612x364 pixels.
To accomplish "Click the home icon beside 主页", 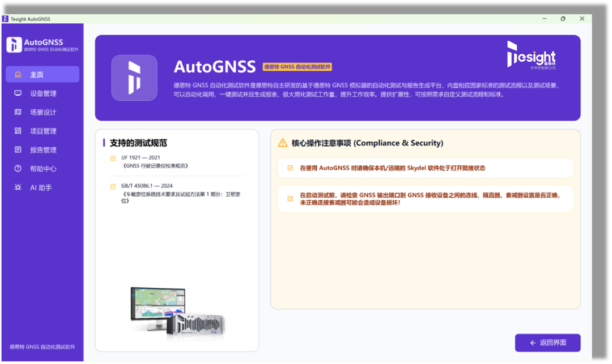I will tap(18, 74).
